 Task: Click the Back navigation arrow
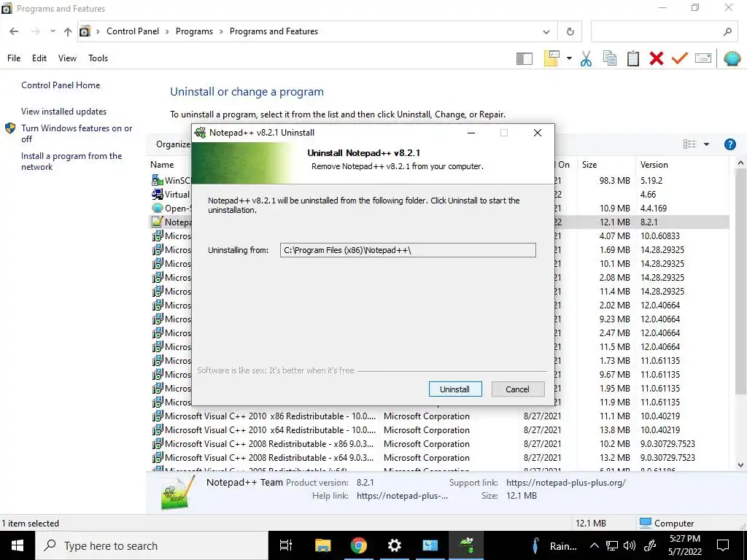click(x=14, y=31)
